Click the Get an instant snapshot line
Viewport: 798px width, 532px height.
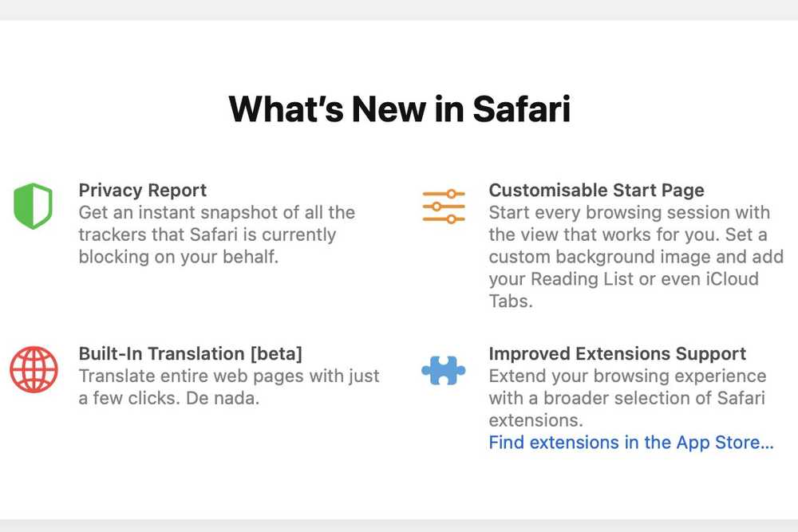click(x=217, y=213)
